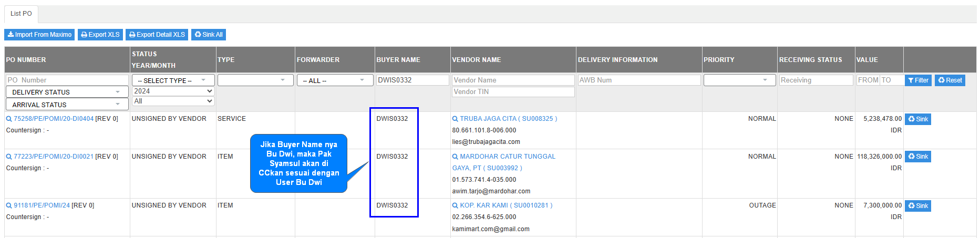Switch to the List PO tab
Screen dimensions: 980x238
(21, 14)
